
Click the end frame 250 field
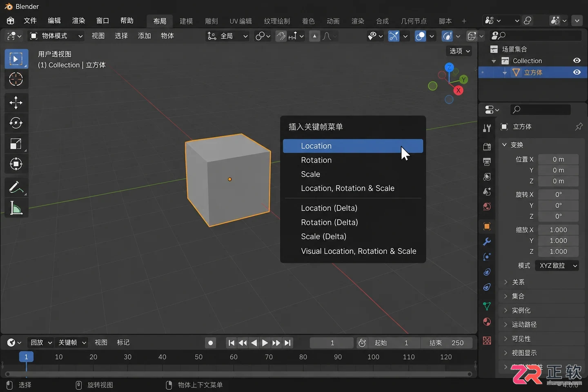(x=446, y=343)
